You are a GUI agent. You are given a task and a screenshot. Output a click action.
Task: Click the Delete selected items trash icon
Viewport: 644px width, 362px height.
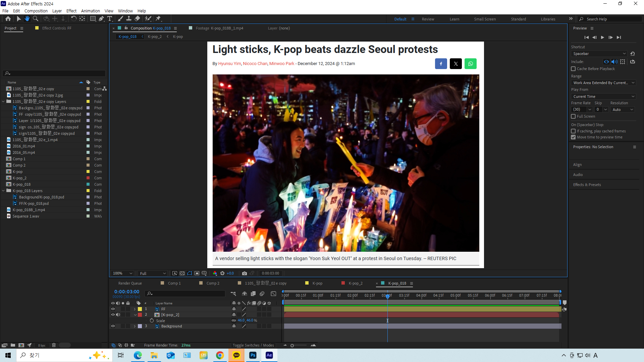pos(54,345)
